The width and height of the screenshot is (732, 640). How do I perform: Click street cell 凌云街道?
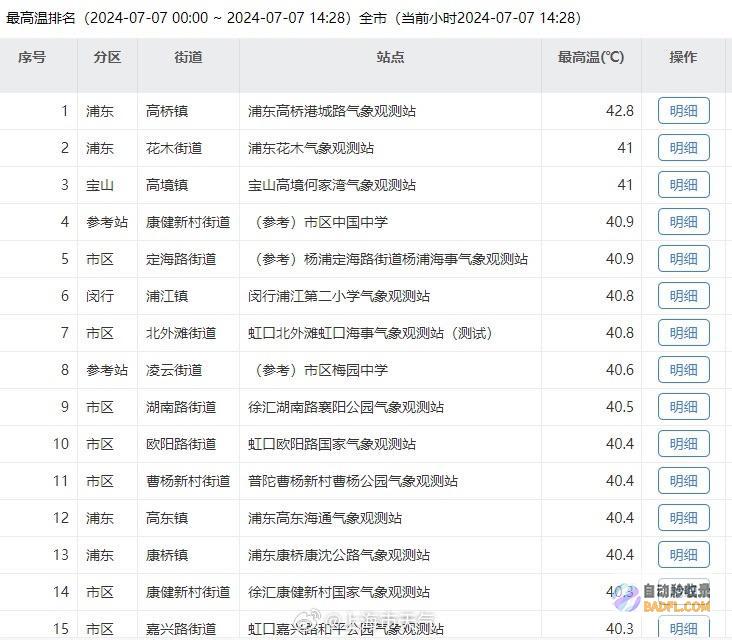(x=174, y=370)
